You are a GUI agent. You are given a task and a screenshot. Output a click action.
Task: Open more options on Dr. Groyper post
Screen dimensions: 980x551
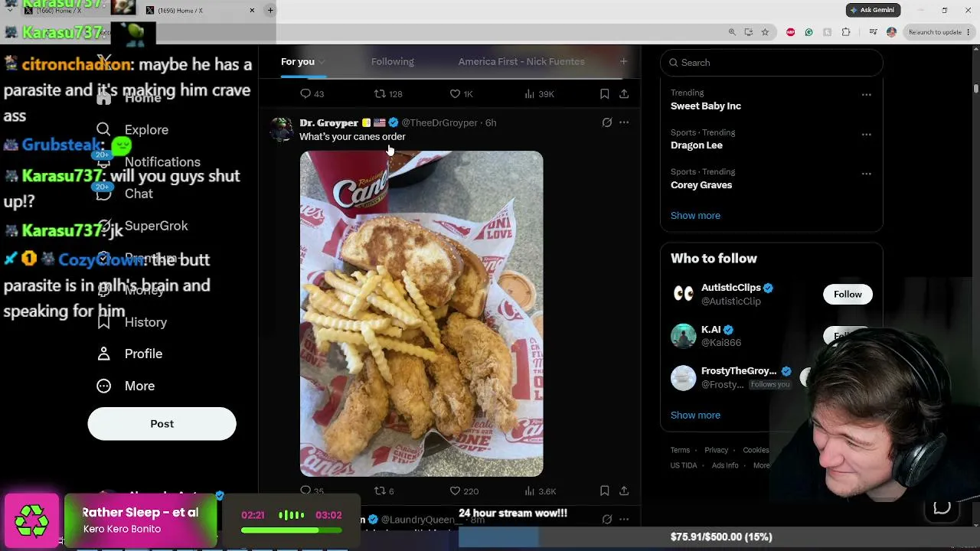(624, 122)
